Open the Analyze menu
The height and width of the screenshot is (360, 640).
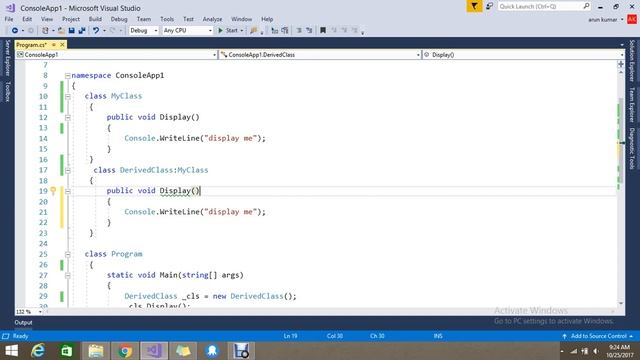click(x=212, y=19)
